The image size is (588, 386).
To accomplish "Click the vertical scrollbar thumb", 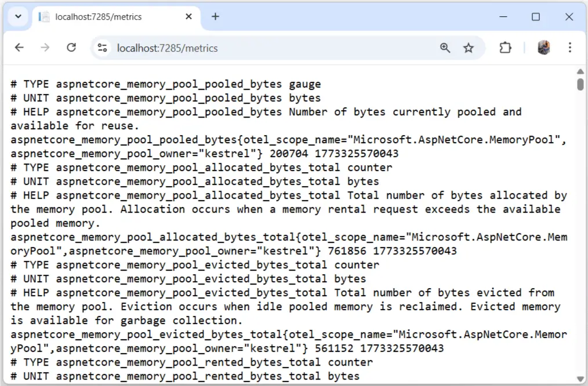I will point(580,83).
